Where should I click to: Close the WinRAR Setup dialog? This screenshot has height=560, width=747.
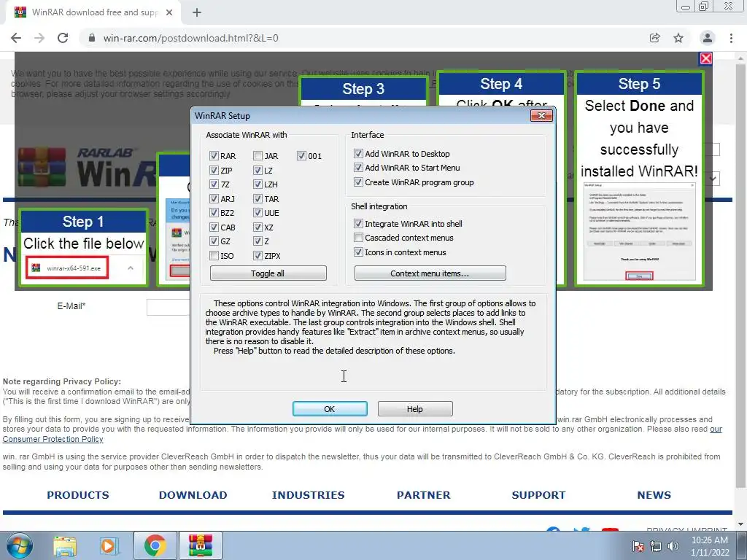pos(541,116)
